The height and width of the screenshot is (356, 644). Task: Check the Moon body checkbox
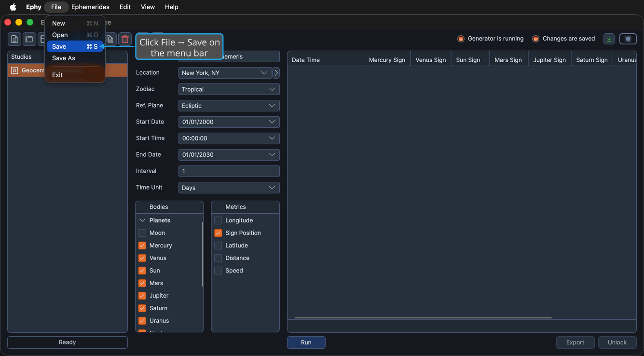click(x=142, y=233)
